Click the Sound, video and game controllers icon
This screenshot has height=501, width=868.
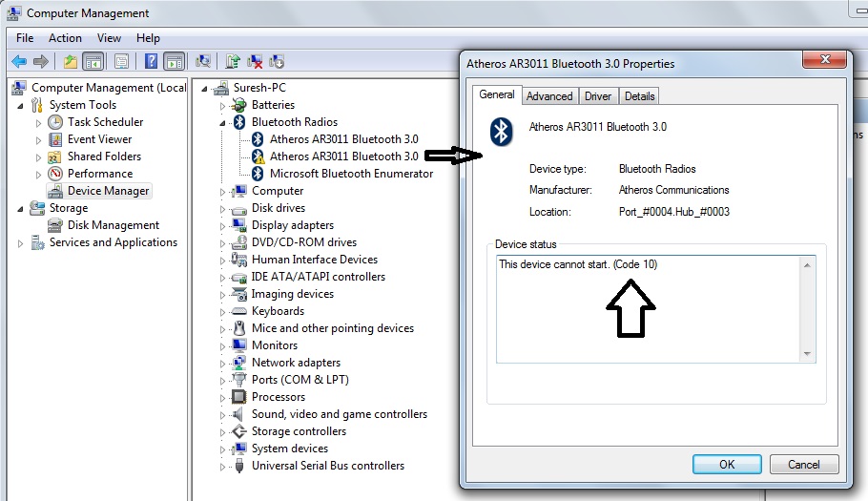click(x=239, y=413)
